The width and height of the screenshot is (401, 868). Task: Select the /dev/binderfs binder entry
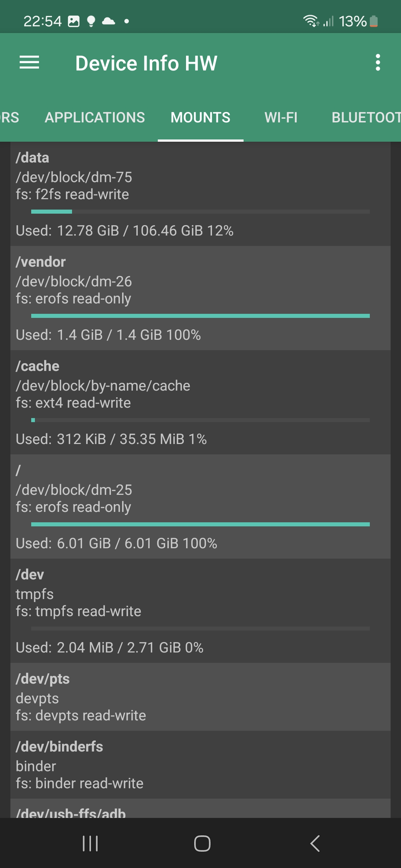[200, 765]
